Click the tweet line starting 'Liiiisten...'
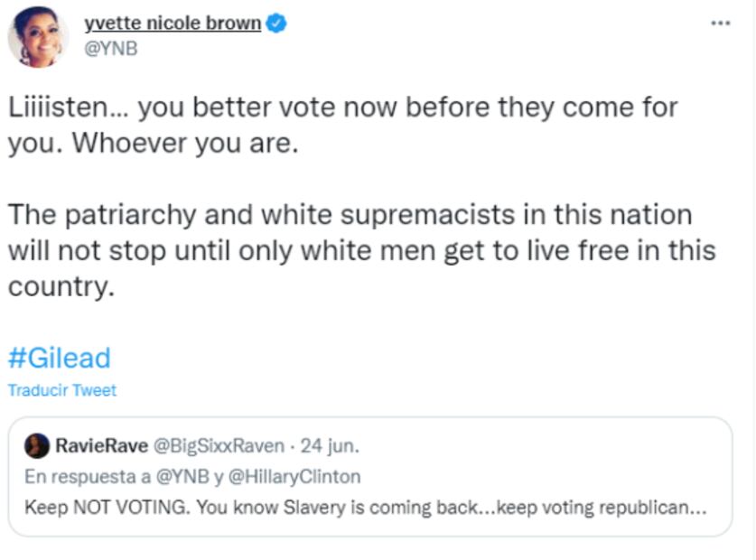 pos(343,107)
